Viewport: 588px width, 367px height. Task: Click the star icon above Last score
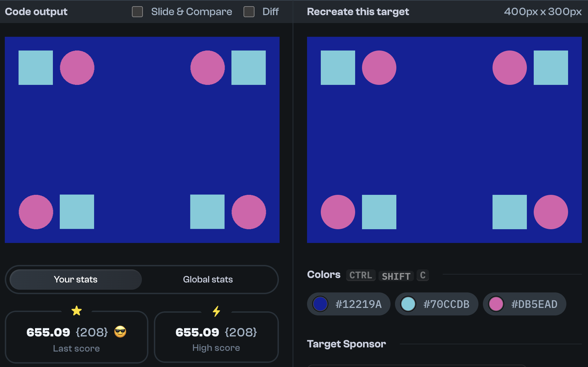[77, 310]
